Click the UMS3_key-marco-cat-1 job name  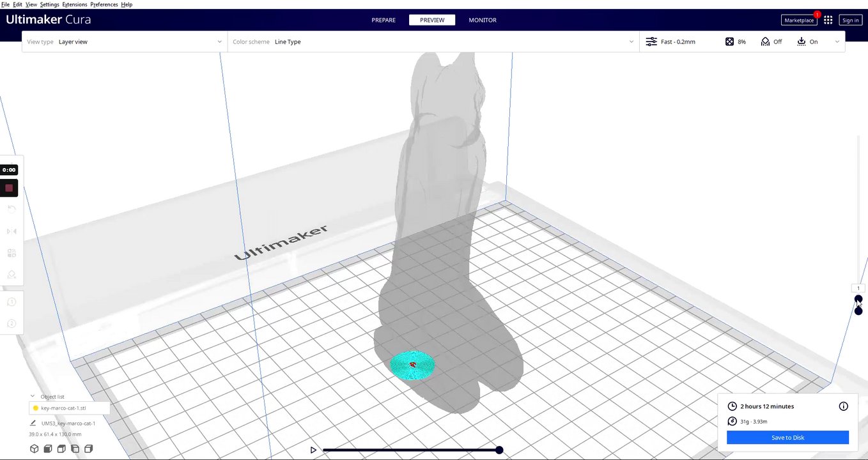tap(68, 423)
